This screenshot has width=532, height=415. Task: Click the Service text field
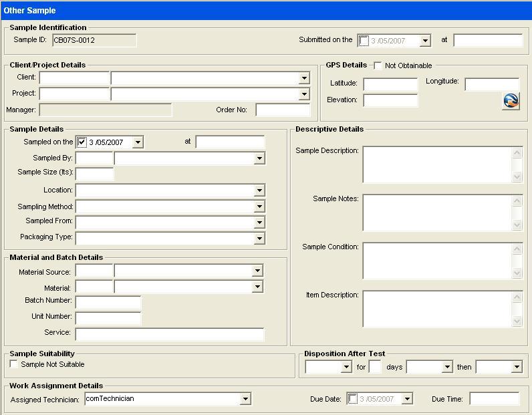(x=170, y=333)
